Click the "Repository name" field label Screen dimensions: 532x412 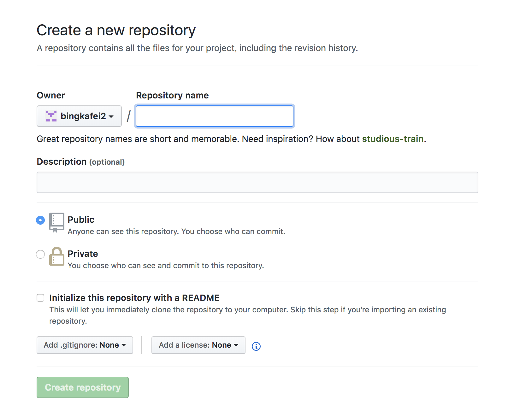click(x=172, y=95)
